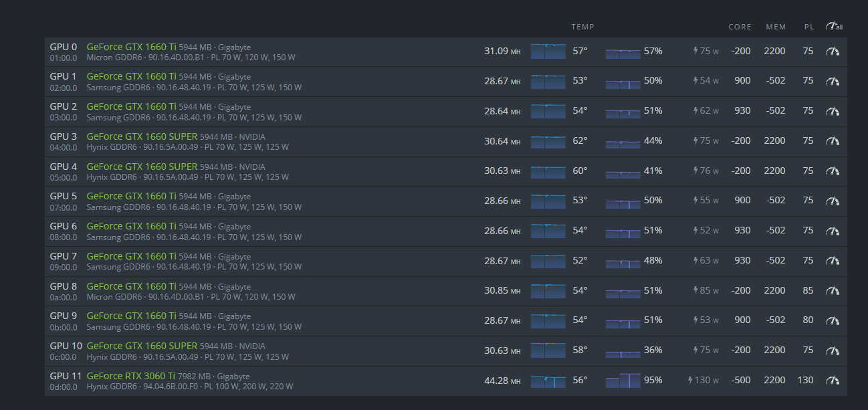Click GPU 2 core clock value 930
The width and height of the screenshot is (868, 410).
point(742,110)
